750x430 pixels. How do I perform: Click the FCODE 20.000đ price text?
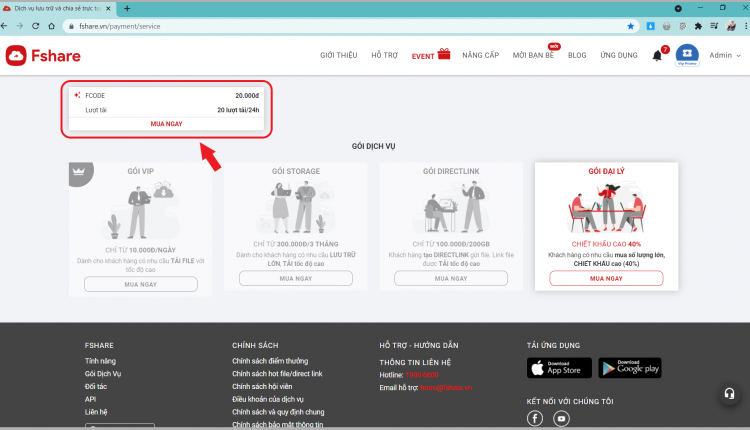tap(247, 96)
